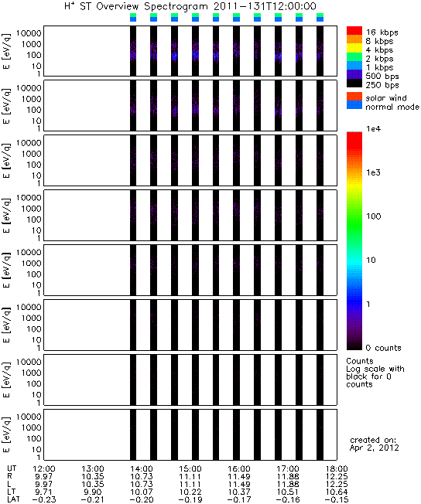This screenshot has width=421, height=504.
Task: Click the 18:00 UT time label
Action: [337, 469]
